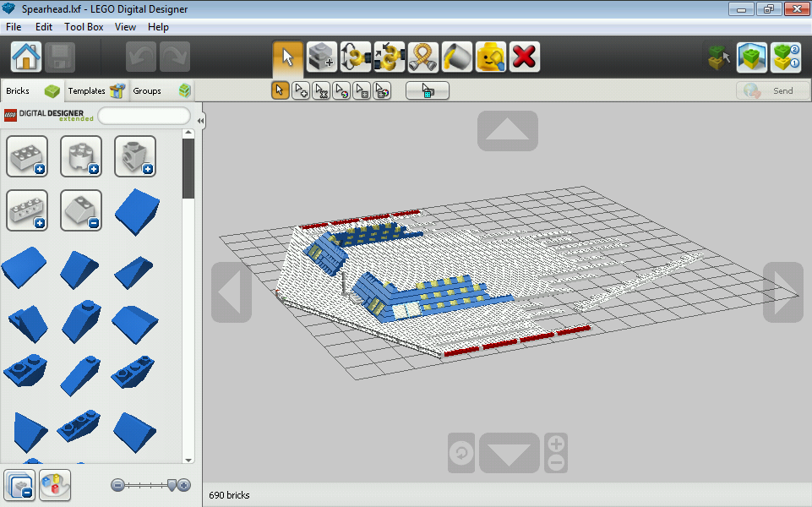The image size is (812, 507).
Task: Toggle filter bricks by color button
Action: coord(55,485)
